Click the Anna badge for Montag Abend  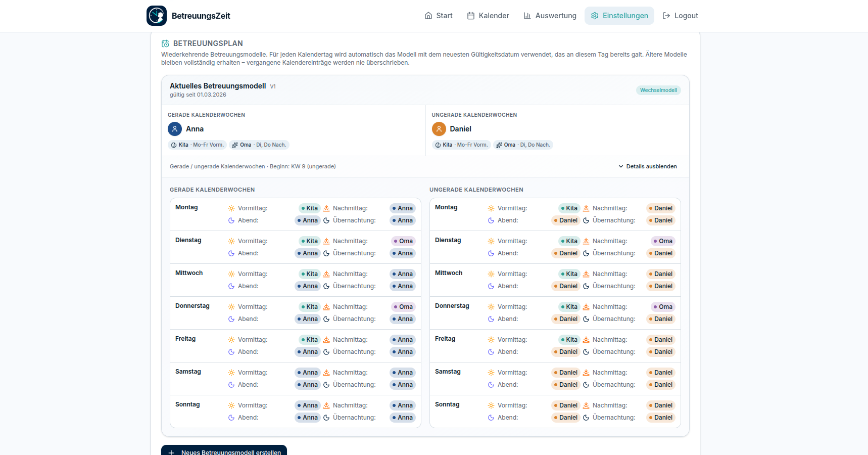pos(308,220)
